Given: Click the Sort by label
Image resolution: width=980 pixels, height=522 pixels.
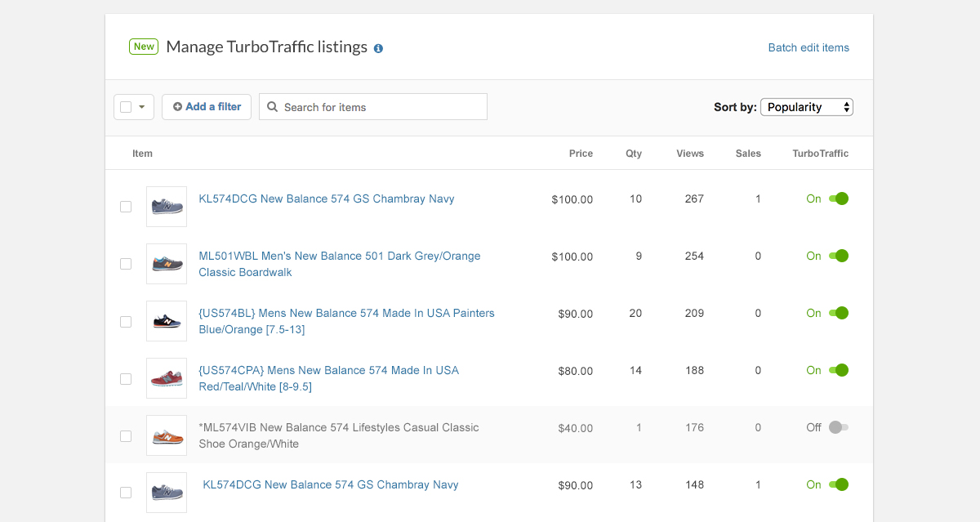Looking at the screenshot, I should (x=735, y=107).
